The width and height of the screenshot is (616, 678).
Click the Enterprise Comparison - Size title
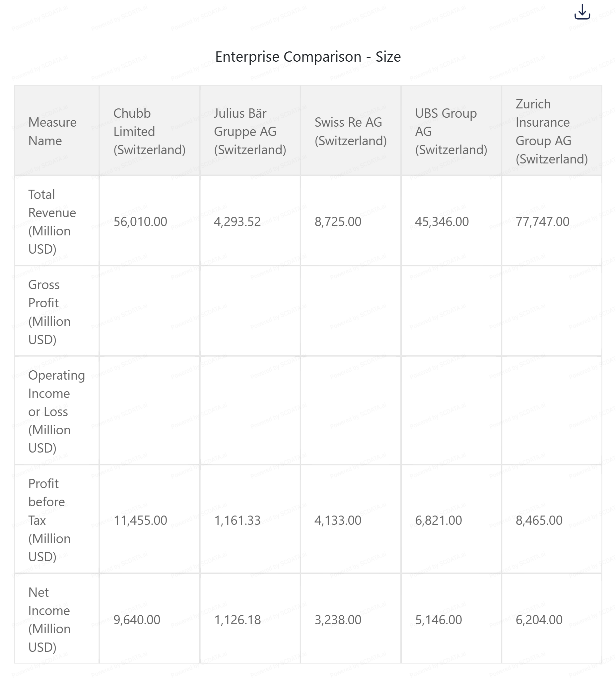click(308, 57)
